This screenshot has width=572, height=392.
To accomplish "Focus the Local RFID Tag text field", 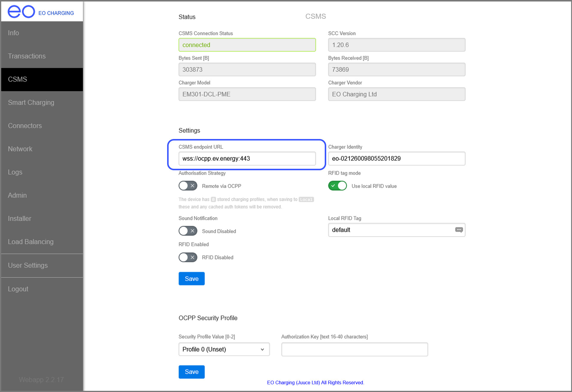I will (397, 230).
